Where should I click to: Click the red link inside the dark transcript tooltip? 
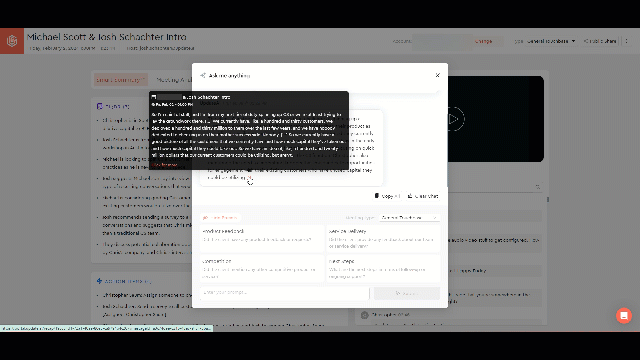[x=164, y=165]
